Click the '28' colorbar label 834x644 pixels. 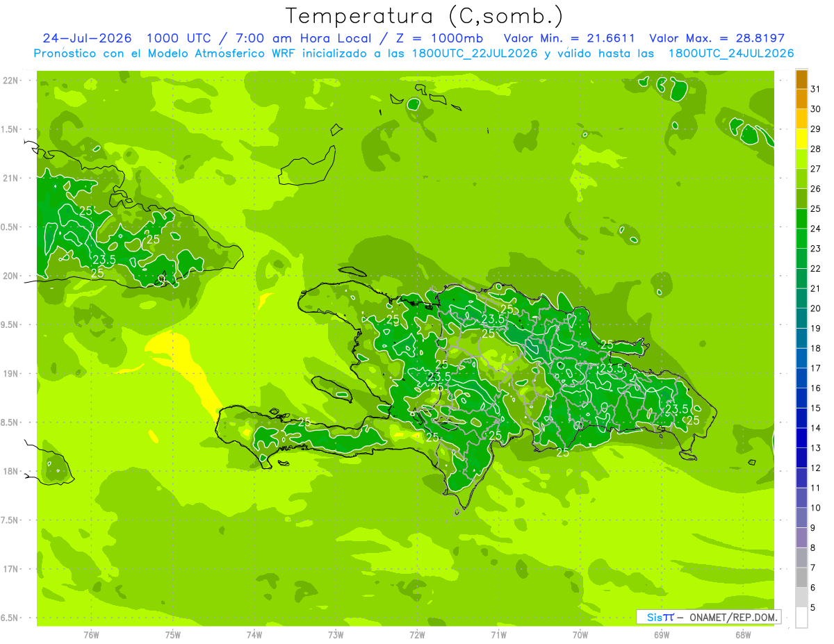[x=815, y=149]
